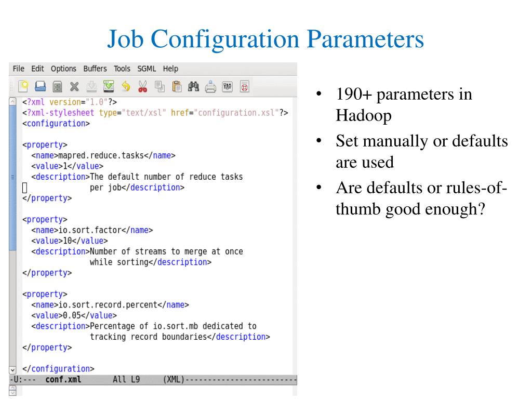Open the File menu
Viewport: 532px width, 399px height.
pos(18,69)
